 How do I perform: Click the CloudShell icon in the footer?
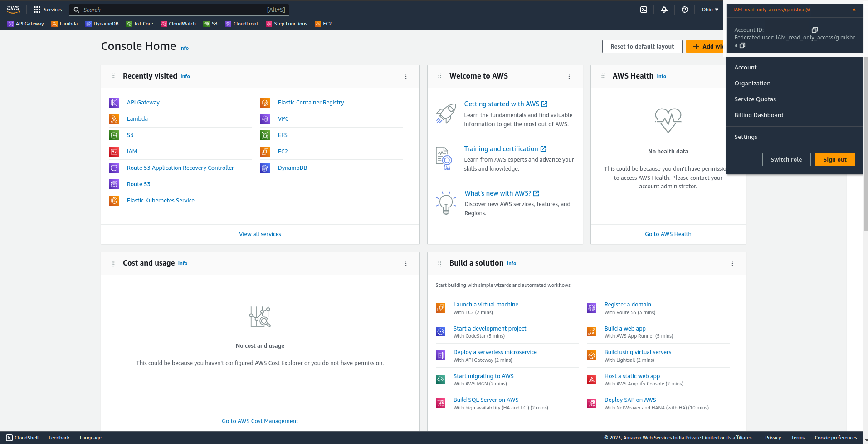coord(10,438)
